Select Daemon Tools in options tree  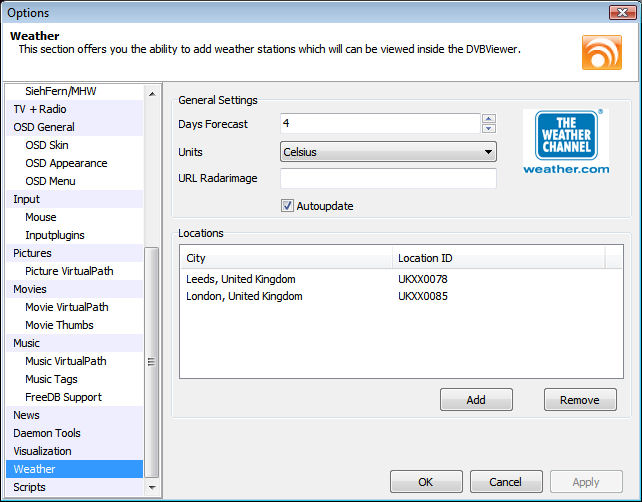pyautogui.click(x=47, y=433)
